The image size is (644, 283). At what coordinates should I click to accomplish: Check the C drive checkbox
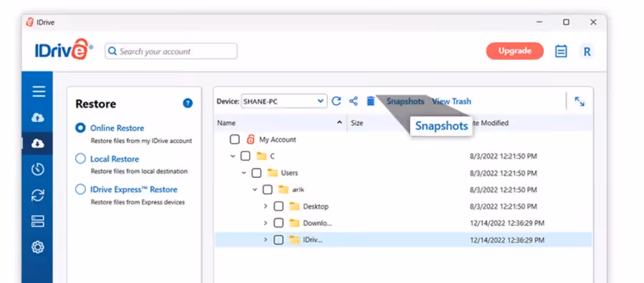245,156
